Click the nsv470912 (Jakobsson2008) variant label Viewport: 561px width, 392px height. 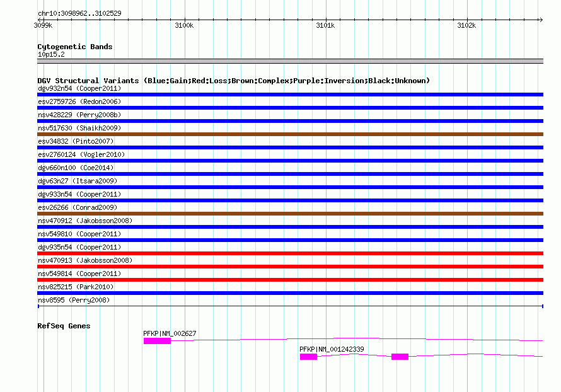(x=85, y=221)
